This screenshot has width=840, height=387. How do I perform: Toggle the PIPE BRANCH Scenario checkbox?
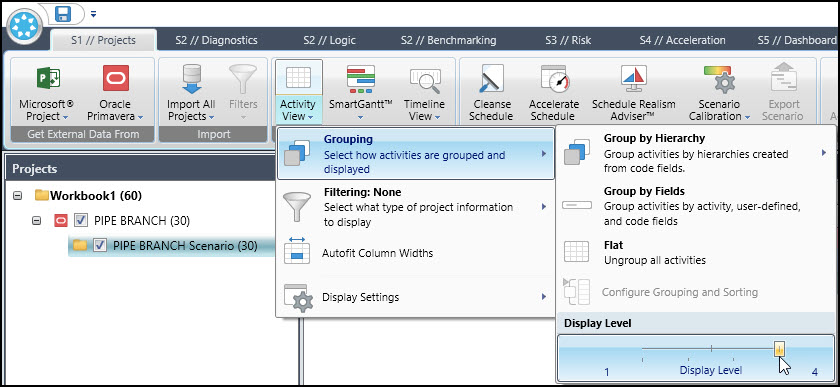100,245
